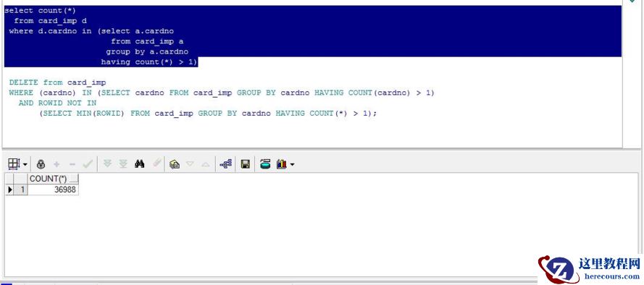The image size is (644, 285).
Task: Click in the line "select count(*)"
Action: [x=41, y=11]
